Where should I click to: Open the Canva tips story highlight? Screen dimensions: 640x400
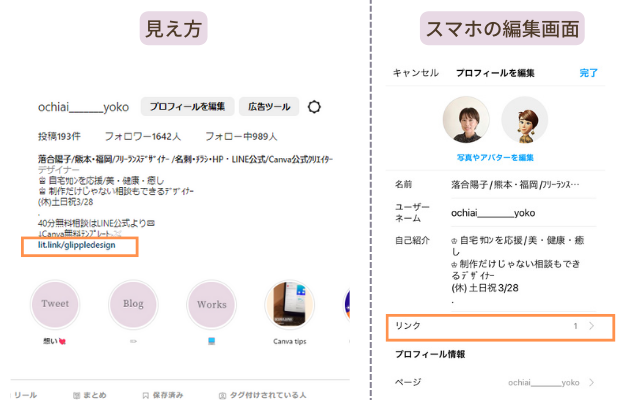[290, 304]
